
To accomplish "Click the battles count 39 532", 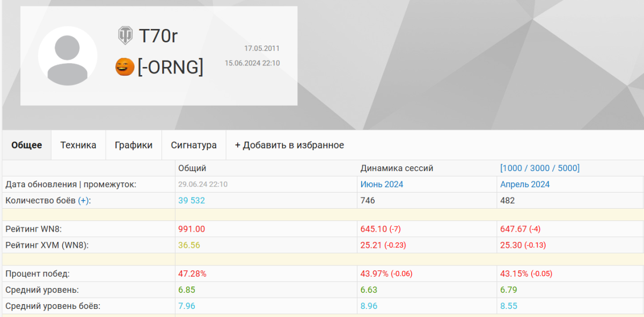I will [192, 200].
